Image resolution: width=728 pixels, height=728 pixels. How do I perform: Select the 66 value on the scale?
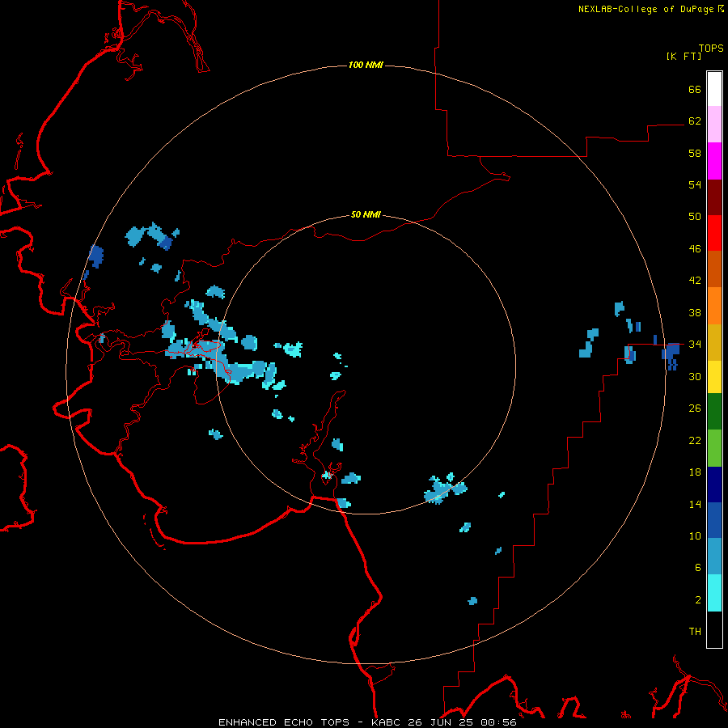click(x=695, y=89)
